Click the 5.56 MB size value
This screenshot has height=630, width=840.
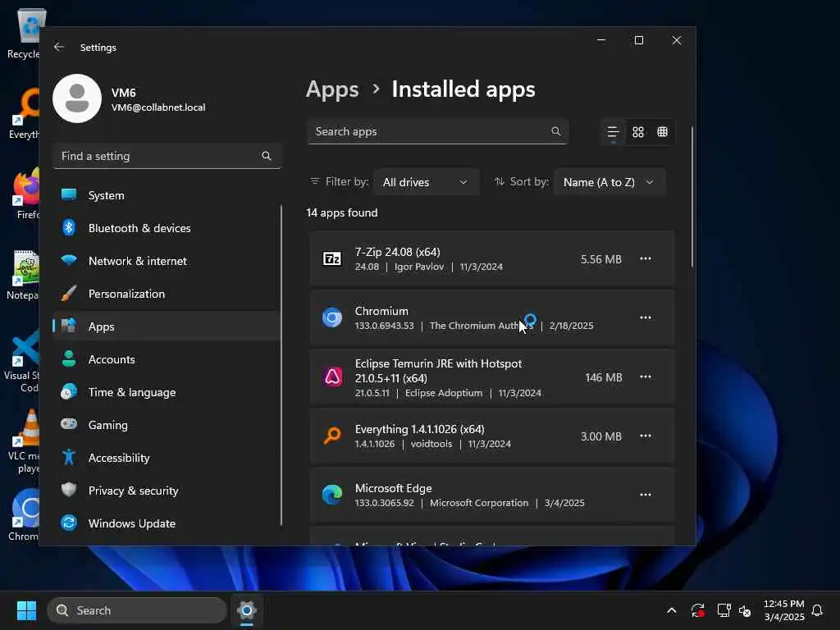[601, 259]
